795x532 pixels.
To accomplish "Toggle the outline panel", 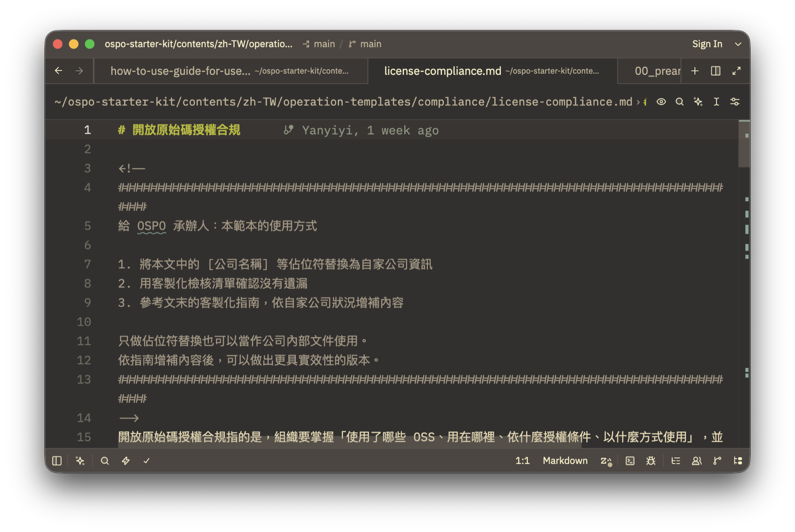I will pyautogui.click(x=676, y=461).
